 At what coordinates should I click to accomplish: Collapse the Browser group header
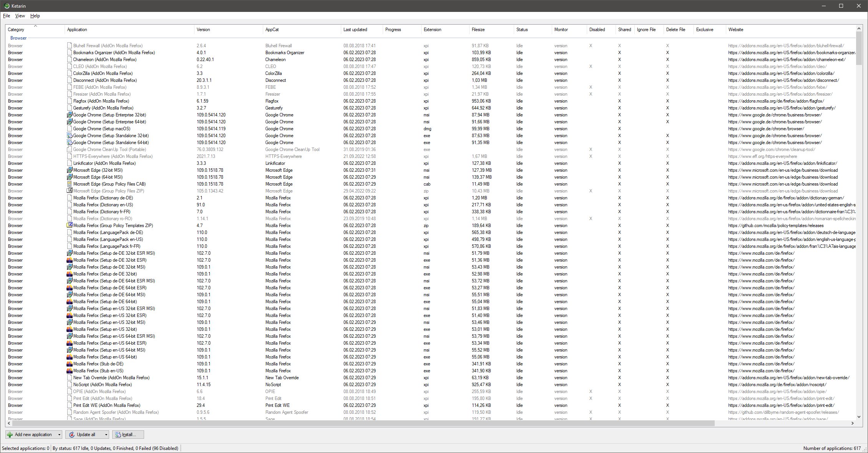pyautogui.click(x=18, y=38)
